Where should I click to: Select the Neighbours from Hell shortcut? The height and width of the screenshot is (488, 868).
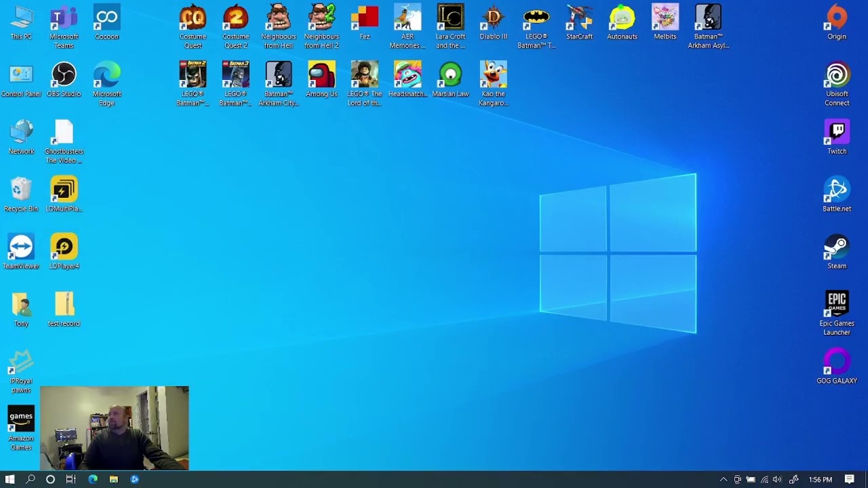coord(279,27)
